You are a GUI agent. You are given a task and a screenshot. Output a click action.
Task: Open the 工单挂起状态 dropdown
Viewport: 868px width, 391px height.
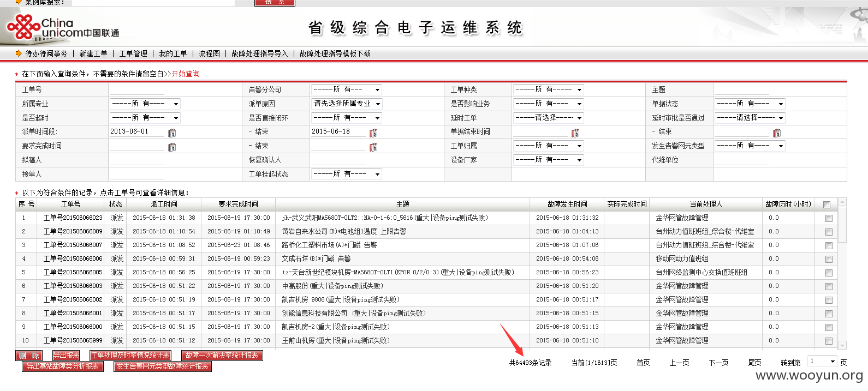347,174
